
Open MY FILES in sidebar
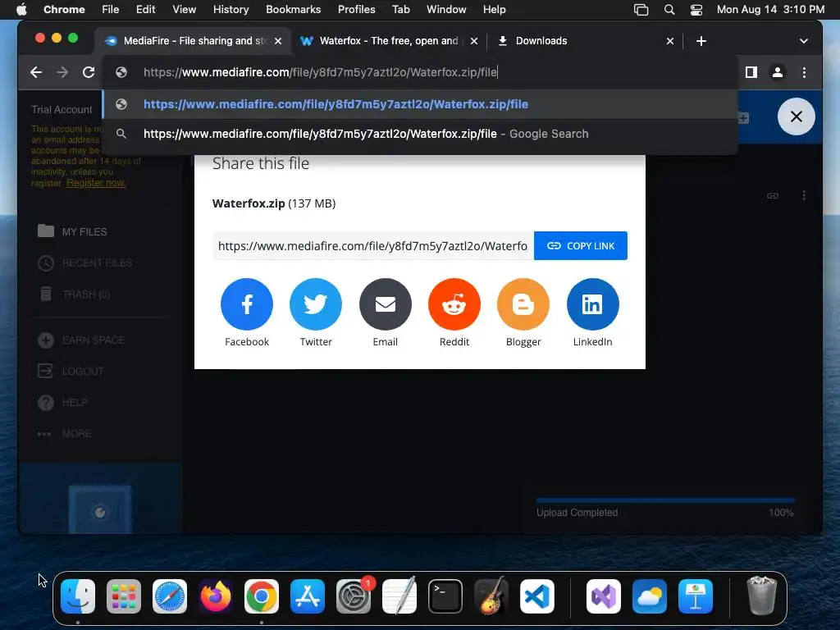[73, 231]
